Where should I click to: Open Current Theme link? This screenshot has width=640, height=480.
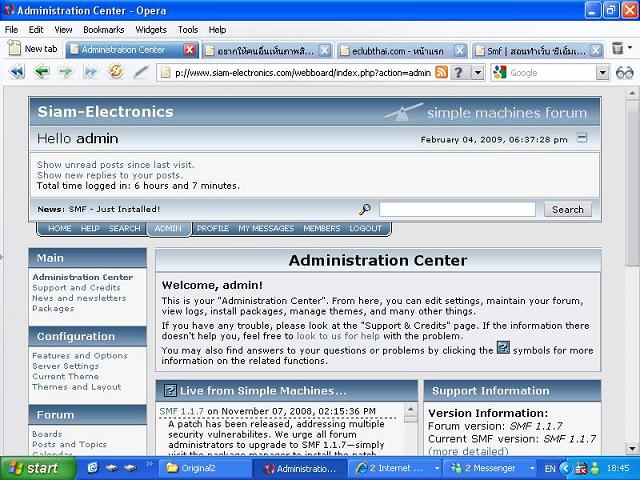coord(65,376)
